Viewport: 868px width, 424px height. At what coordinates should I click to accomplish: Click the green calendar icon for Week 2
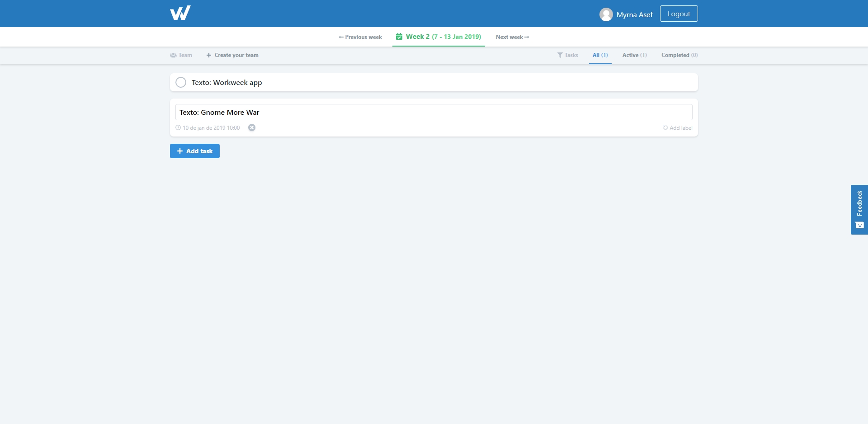pyautogui.click(x=399, y=37)
